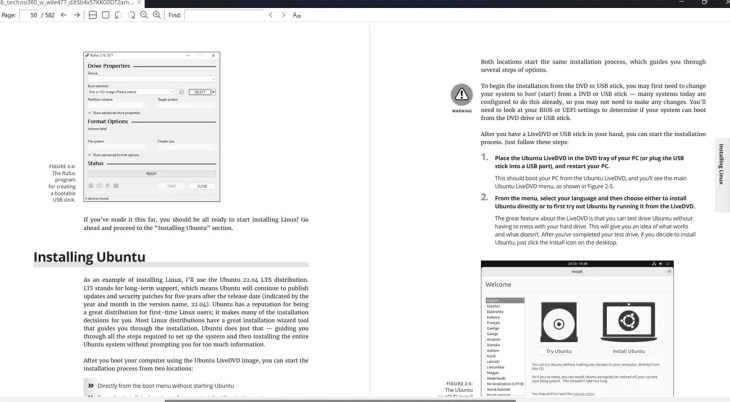
Task: Select the fit width continuous view icon
Action: pyautogui.click(x=93, y=15)
